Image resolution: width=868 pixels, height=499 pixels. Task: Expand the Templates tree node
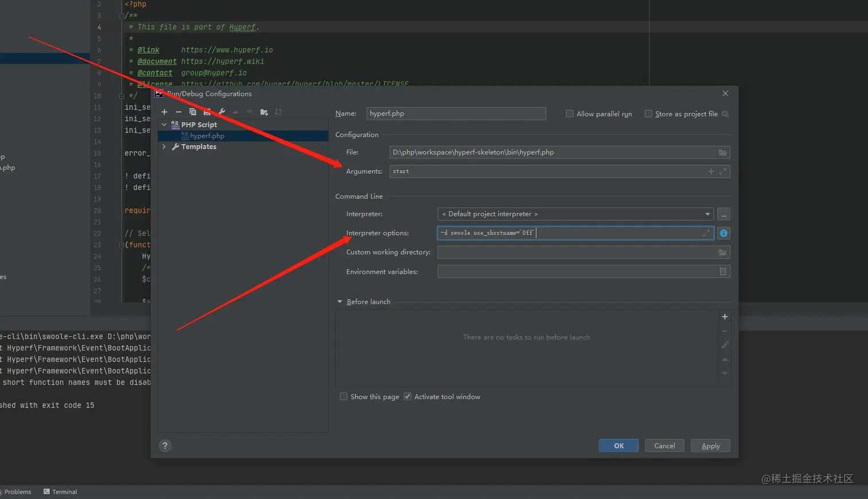tap(164, 147)
